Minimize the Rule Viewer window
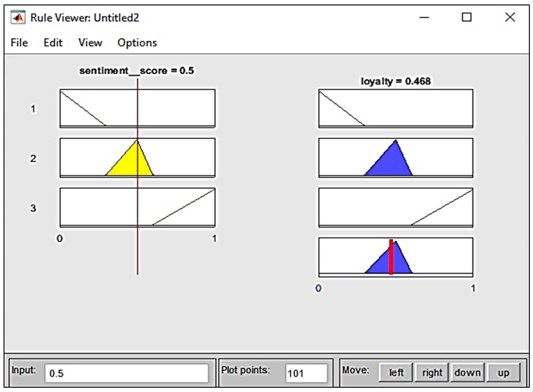The image size is (533, 392). click(424, 18)
